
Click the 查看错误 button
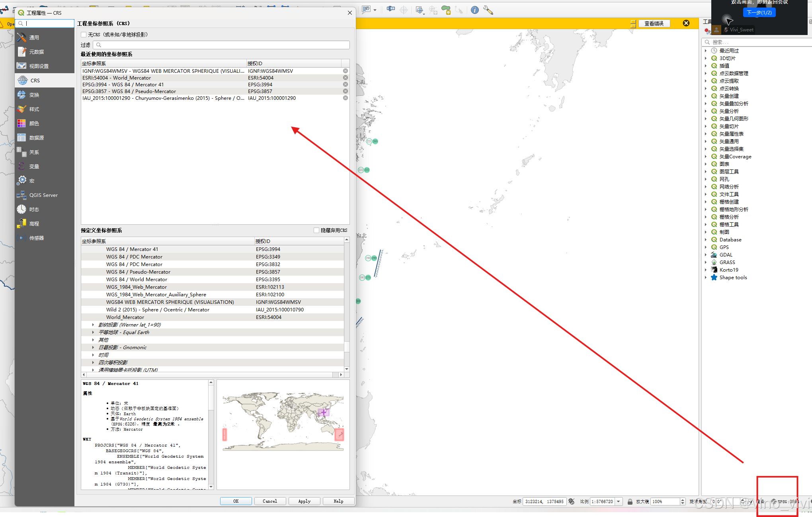654,23
